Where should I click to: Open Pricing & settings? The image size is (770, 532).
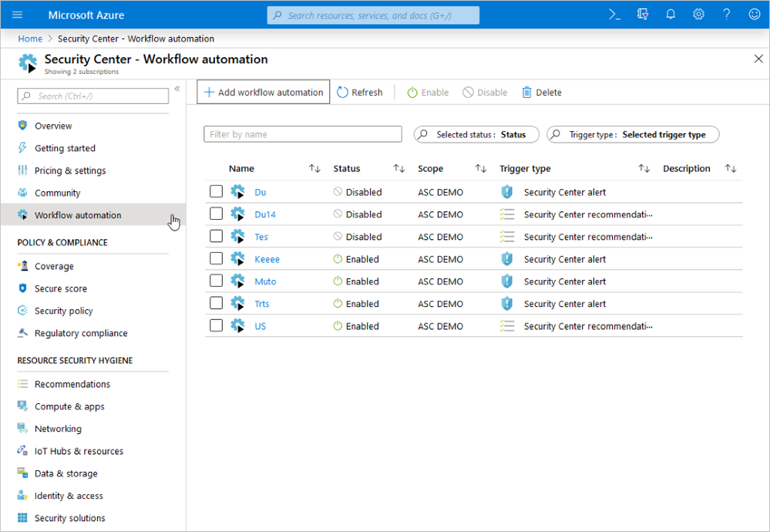[x=69, y=170]
